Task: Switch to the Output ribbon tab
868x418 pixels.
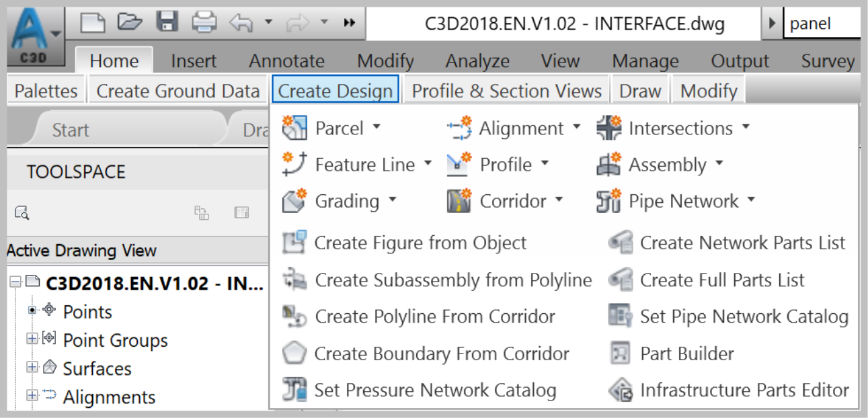Action: click(740, 60)
